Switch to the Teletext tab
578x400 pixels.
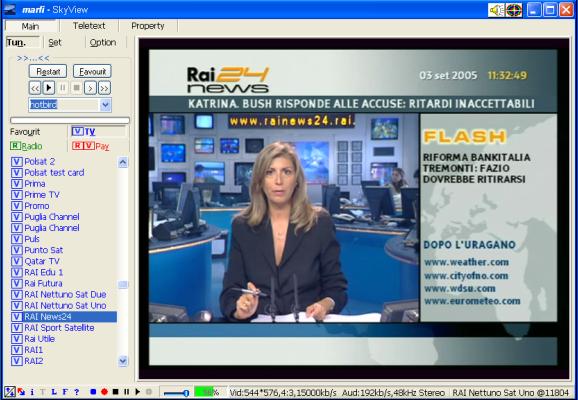point(89,26)
